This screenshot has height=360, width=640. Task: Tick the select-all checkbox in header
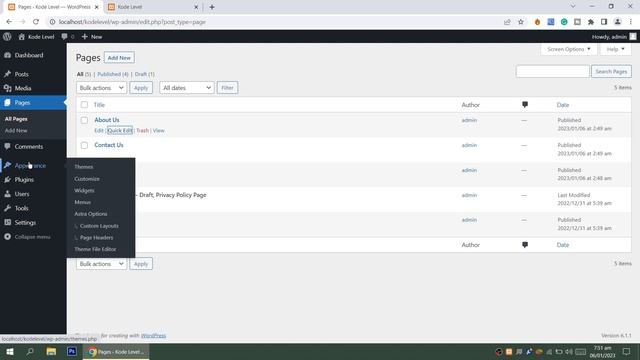pyautogui.click(x=84, y=105)
